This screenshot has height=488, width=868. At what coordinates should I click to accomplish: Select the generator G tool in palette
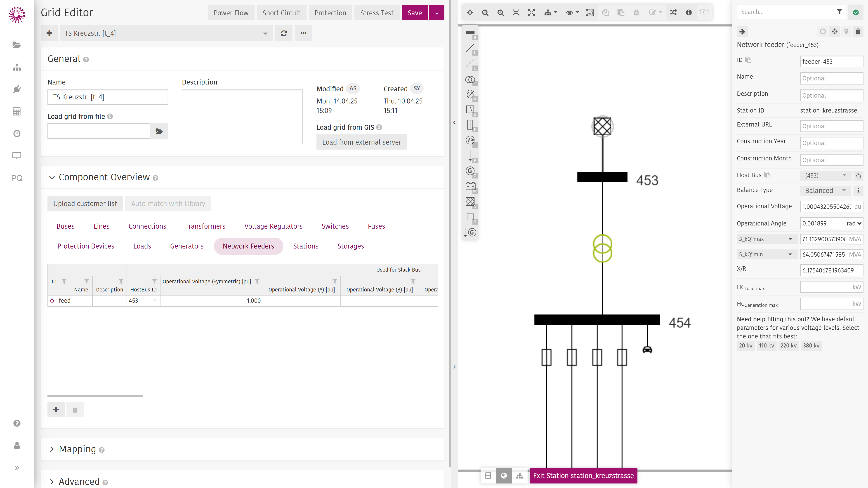pos(470,171)
